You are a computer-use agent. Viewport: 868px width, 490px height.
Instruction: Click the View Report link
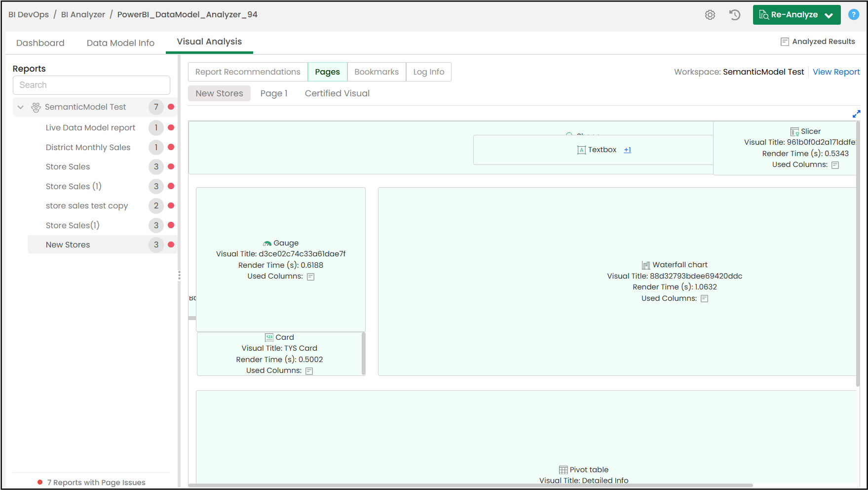[836, 72]
